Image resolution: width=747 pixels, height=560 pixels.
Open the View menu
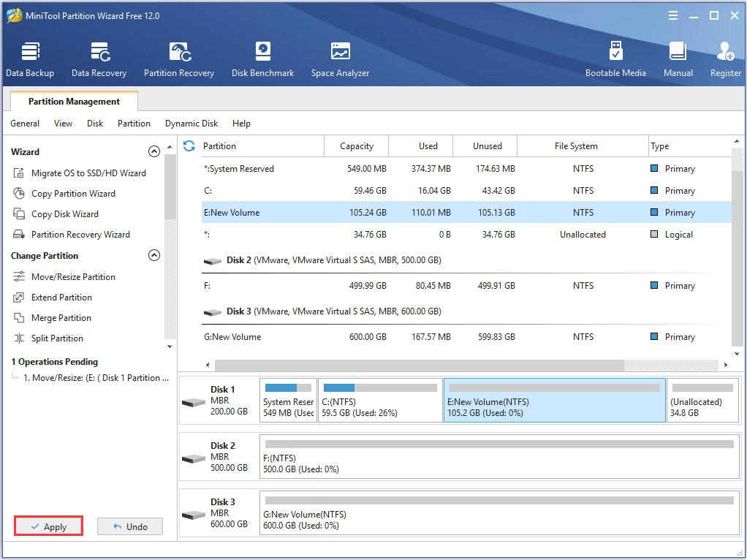[63, 124]
